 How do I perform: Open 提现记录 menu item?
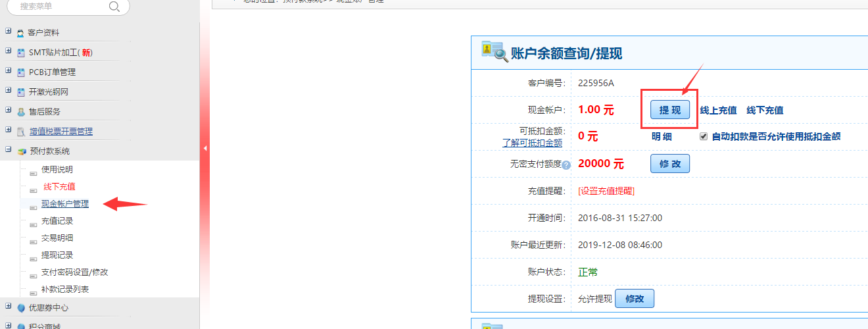[x=57, y=255]
